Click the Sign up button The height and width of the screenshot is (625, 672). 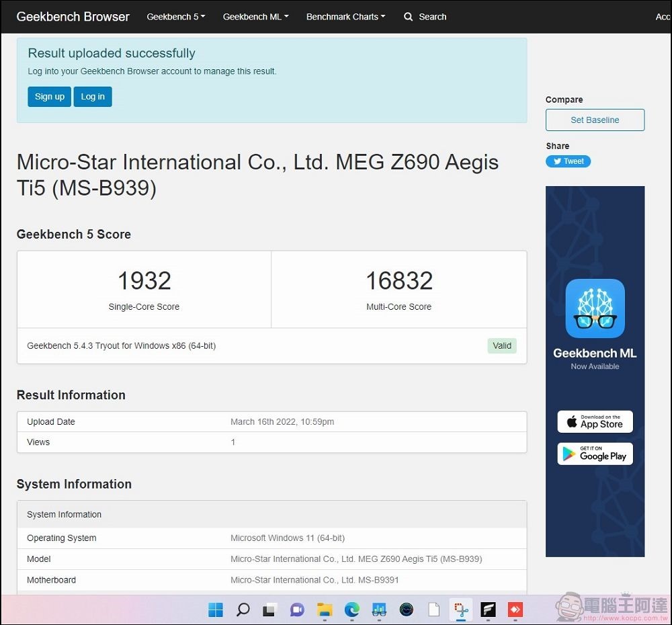pos(49,96)
